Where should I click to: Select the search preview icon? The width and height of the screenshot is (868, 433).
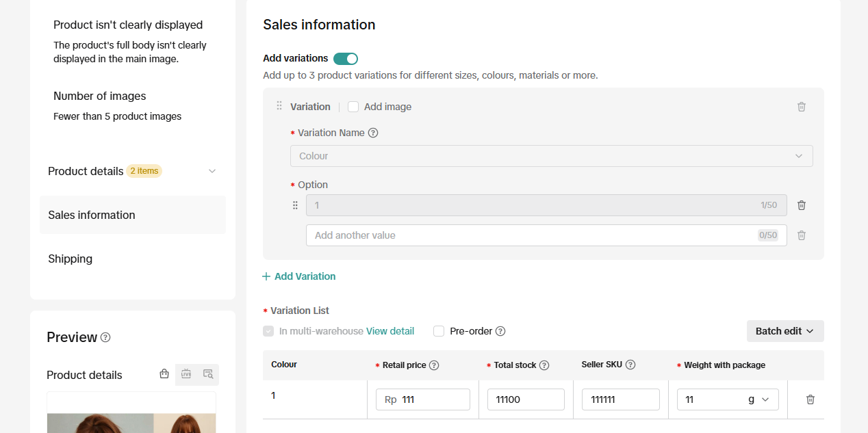pos(208,374)
